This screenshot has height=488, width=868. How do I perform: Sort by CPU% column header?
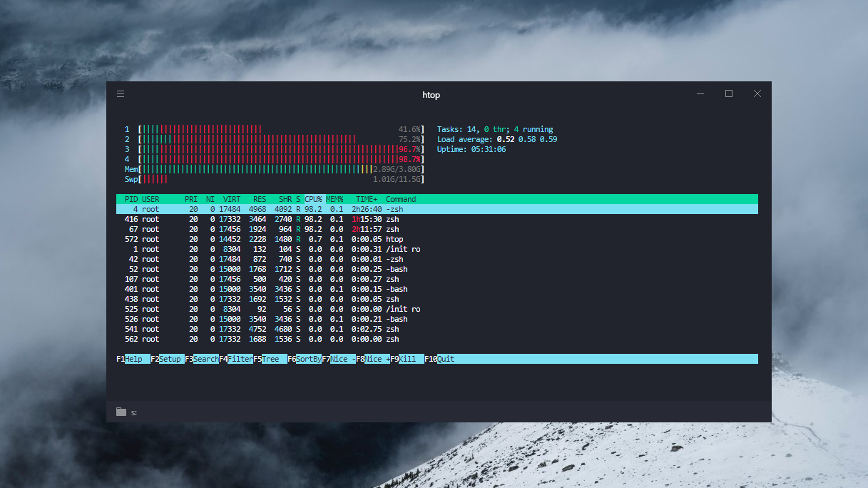313,199
